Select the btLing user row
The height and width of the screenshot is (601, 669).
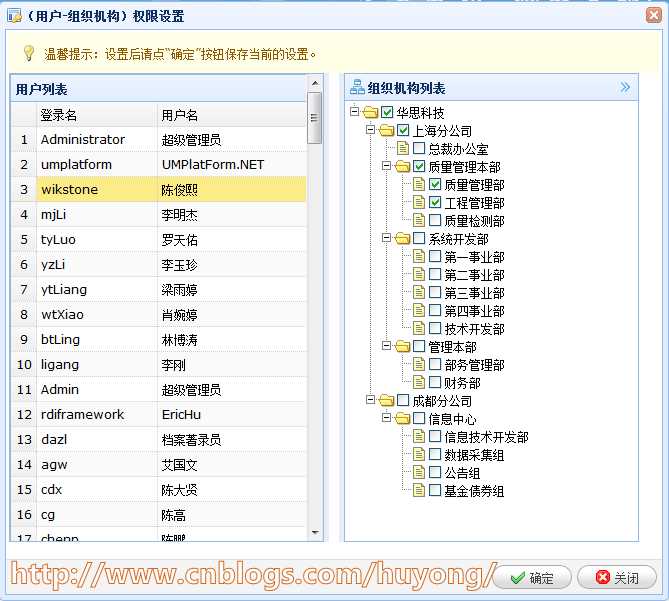(x=159, y=340)
